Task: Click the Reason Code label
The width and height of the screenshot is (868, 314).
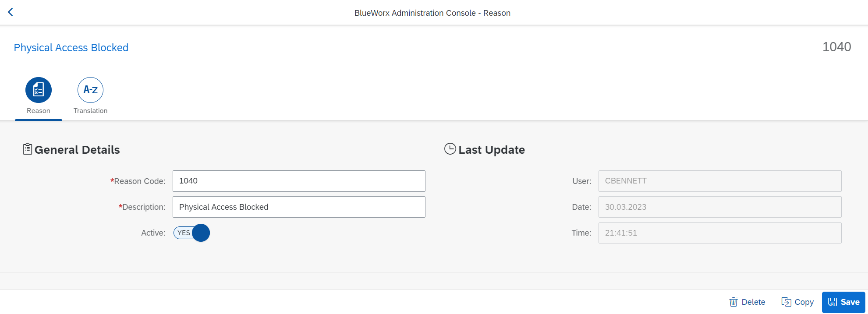Action: pyautogui.click(x=138, y=181)
